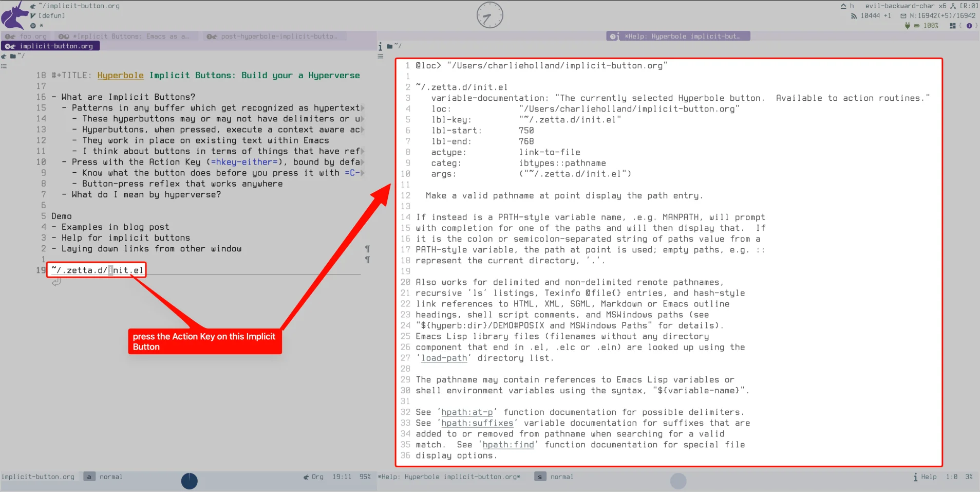The image size is (980, 492).
Task: Click the round icon beside the asterisk in header
Action: [33, 26]
